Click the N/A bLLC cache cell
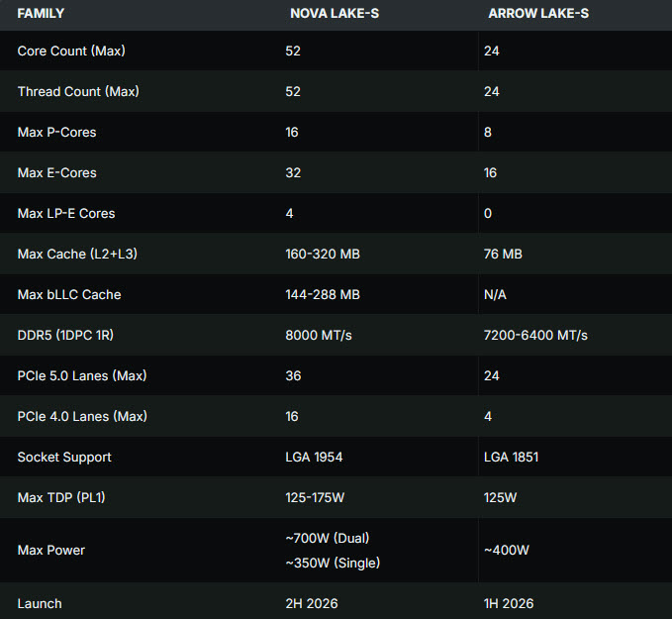This screenshot has height=619, width=672. point(496,294)
